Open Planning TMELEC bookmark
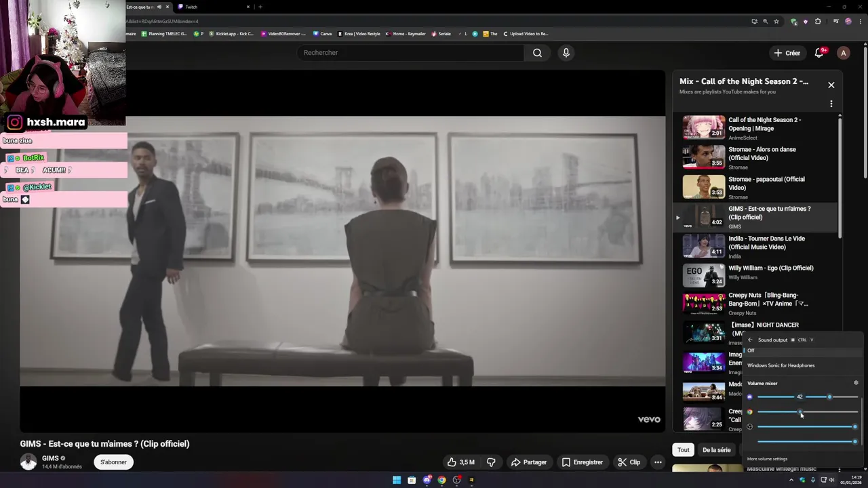This screenshot has height=488, width=868. pos(164,33)
